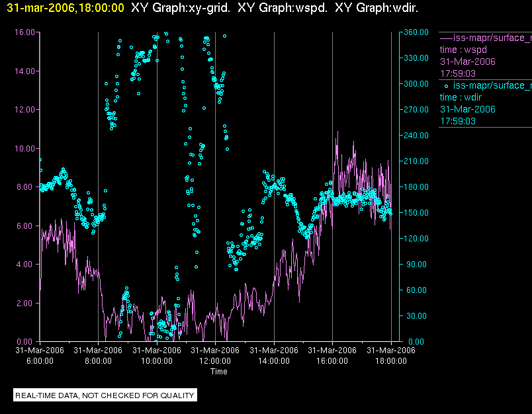Click the Time axis title
This screenshot has width=532, height=414.
coord(218,371)
